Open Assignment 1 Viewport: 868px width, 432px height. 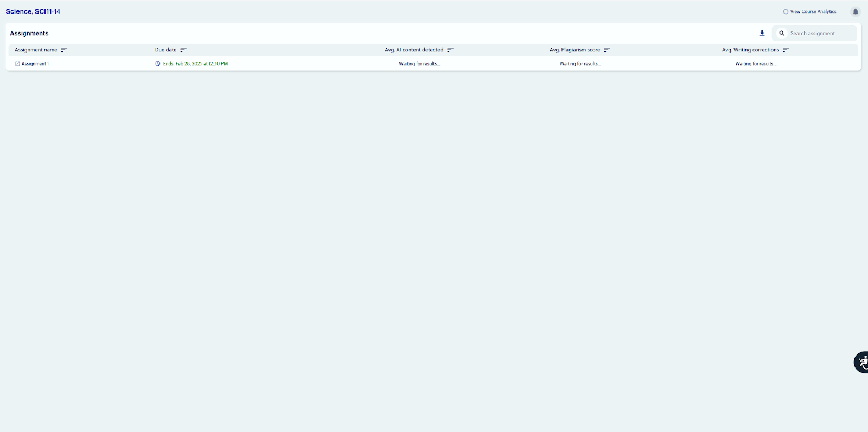(x=35, y=63)
